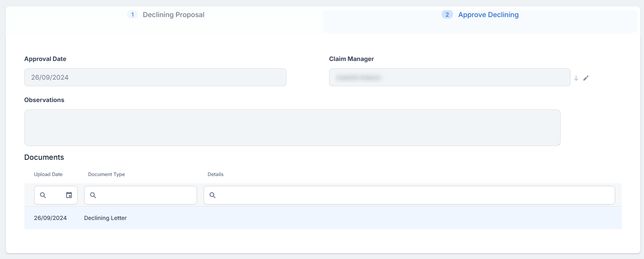Sort by the Upload Date column header
This screenshot has height=259, width=644.
pos(48,174)
